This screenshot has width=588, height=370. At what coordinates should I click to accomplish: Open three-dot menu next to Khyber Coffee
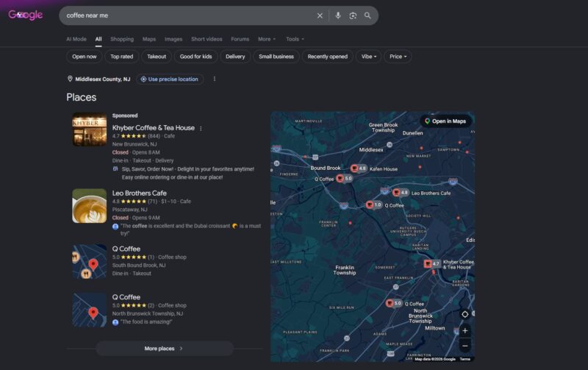pyautogui.click(x=201, y=128)
